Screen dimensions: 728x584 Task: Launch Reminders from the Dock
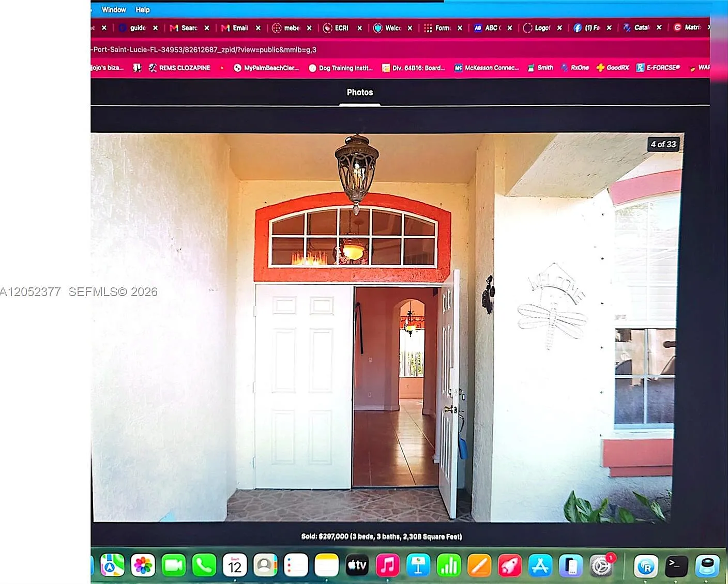[296, 565]
